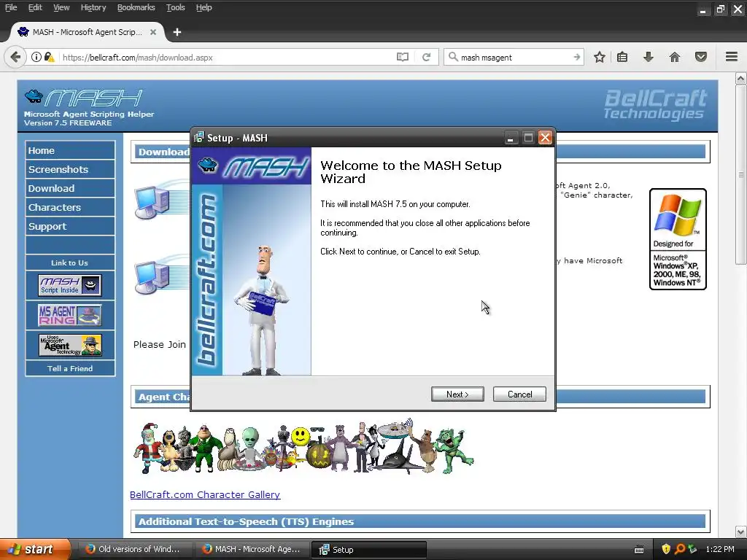The width and height of the screenshot is (747, 560).
Task: Open the Firefox hamburger menu
Action: click(732, 57)
